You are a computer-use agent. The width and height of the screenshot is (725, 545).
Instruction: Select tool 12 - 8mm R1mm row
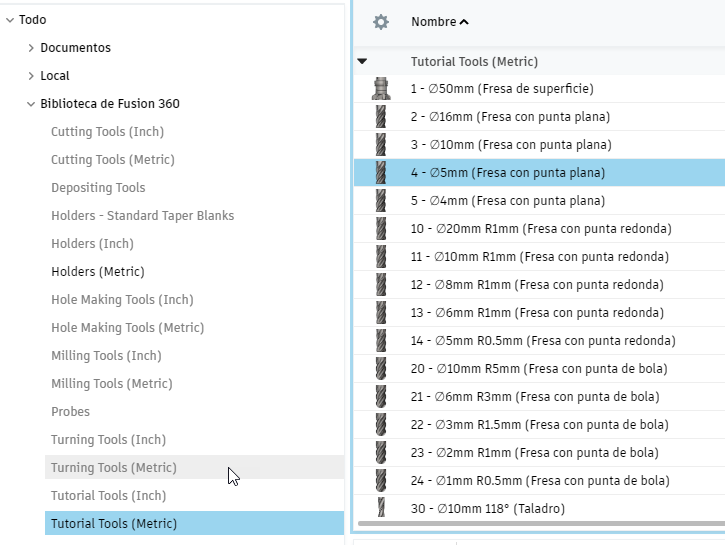[x=537, y=285]
